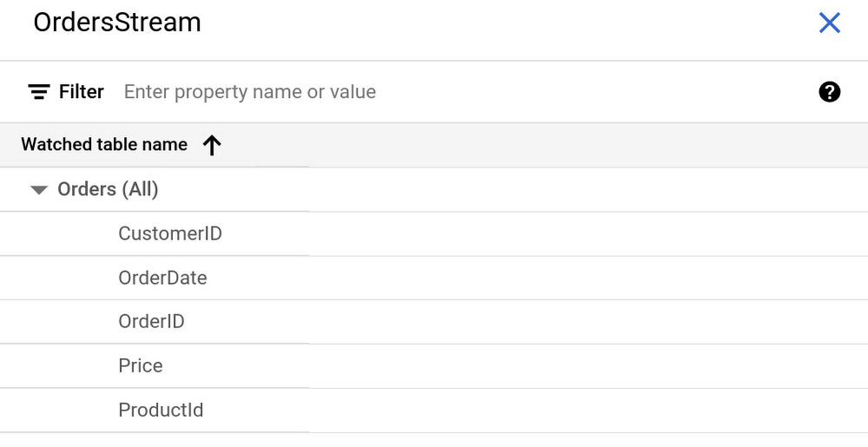The height and width of the screenshot is (447, 868).
Task: Open the filter help question mark icon
Action: point(829,92)
